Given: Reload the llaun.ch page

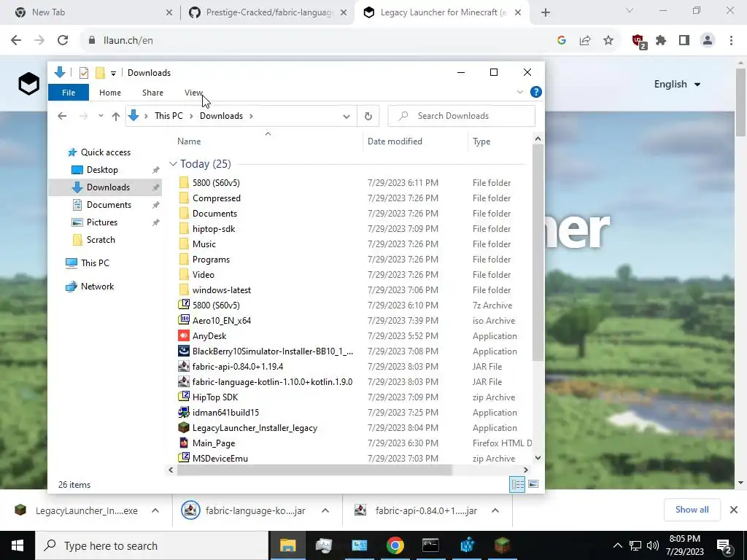Looking at the screenshot, I should [x=63, y=41].
